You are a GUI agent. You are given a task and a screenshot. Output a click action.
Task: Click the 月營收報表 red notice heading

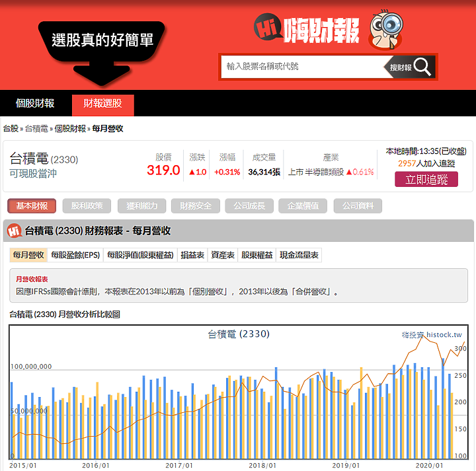(32, 279)
